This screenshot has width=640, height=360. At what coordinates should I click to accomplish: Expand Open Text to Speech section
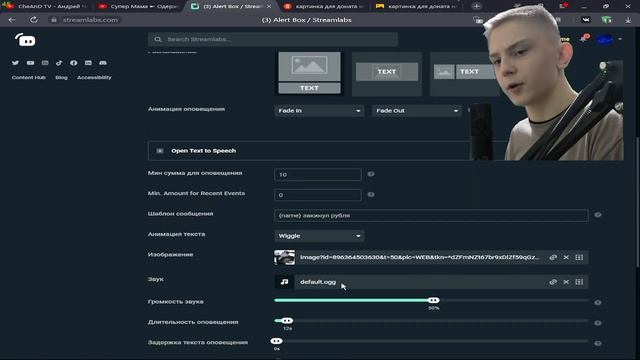[x=309, y=151]
